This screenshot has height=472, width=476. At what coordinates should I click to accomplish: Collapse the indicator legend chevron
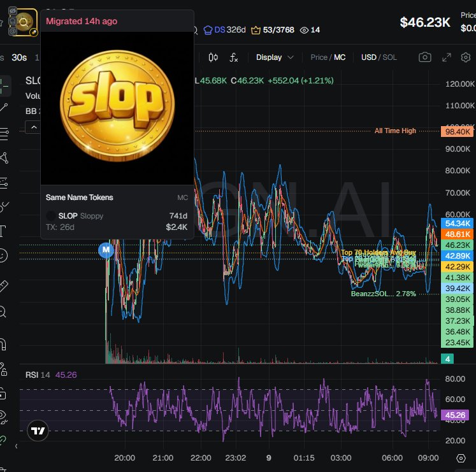click(x=33, y=127)
